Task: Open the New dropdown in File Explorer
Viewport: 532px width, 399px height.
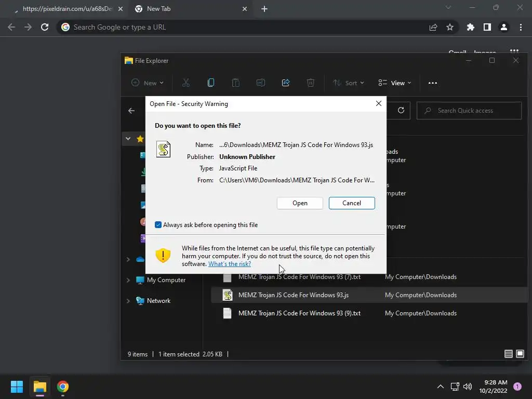Action: (x=148, y=83)
